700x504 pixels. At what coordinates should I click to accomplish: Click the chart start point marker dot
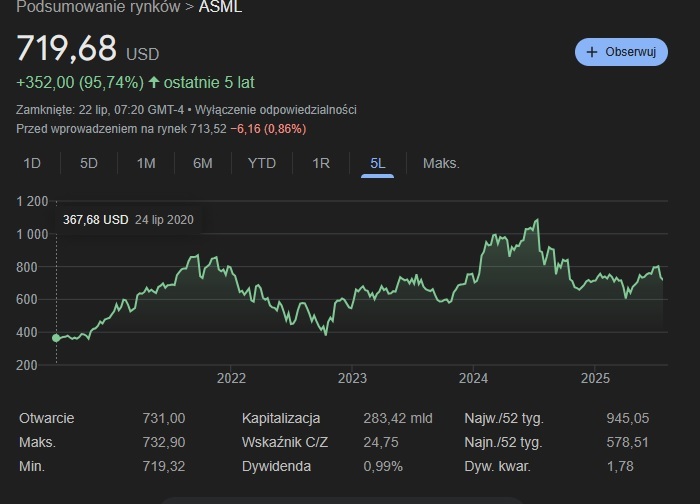(x=56, y=338)
